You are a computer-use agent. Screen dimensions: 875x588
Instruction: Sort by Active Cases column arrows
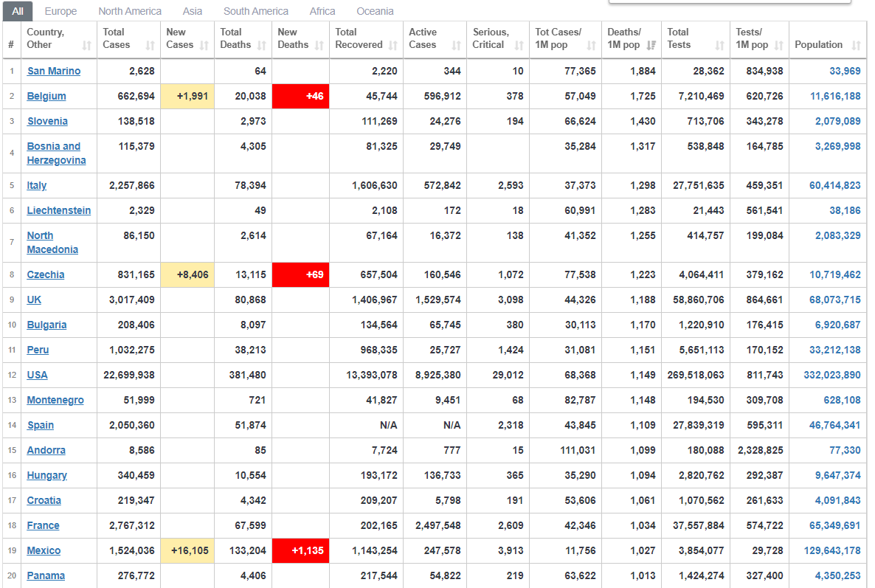pos(457,45)
